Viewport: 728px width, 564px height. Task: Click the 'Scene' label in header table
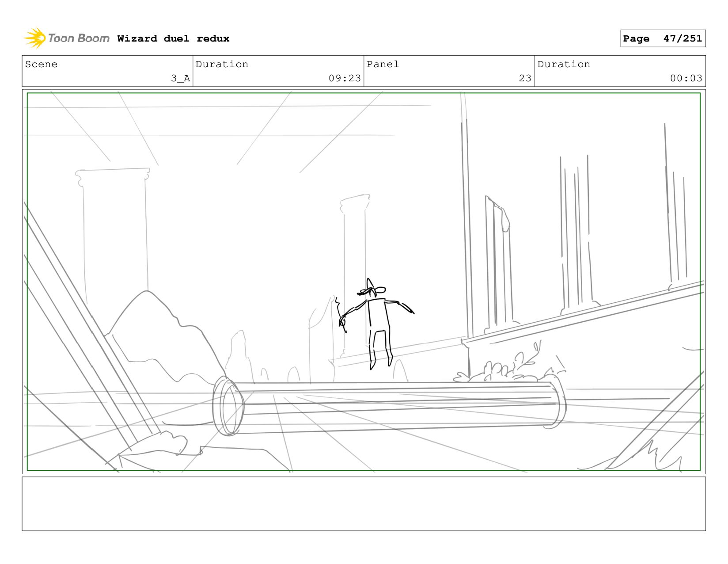coord(41,64)
